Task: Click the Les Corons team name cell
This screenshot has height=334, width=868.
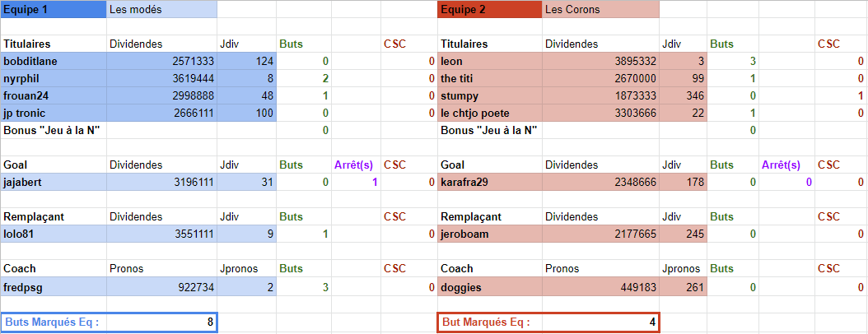Action: [x=600, y=10]
